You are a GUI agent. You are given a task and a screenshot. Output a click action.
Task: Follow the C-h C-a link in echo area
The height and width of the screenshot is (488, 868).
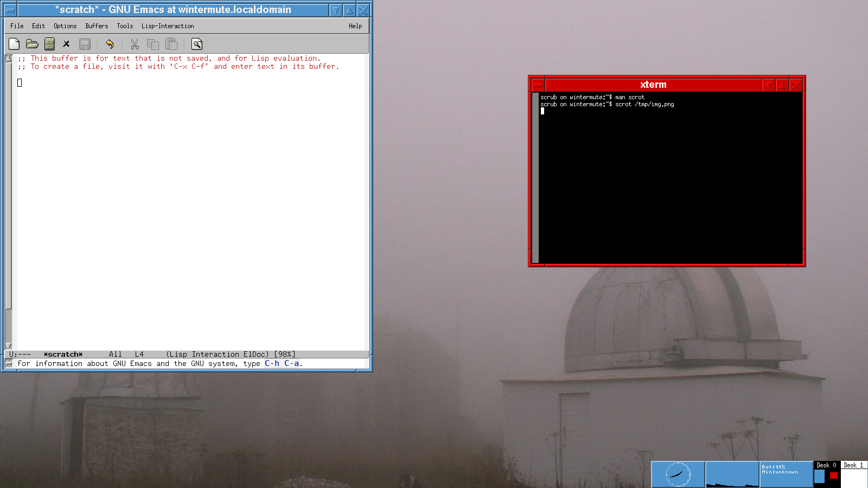[x=282, y=364]
